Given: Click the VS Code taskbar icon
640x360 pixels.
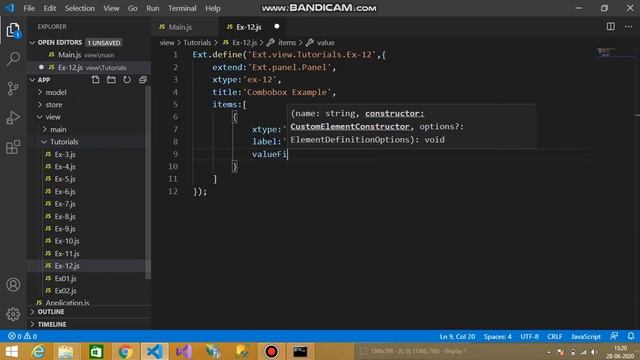Looking at the screenshot, I should [155, 352].
